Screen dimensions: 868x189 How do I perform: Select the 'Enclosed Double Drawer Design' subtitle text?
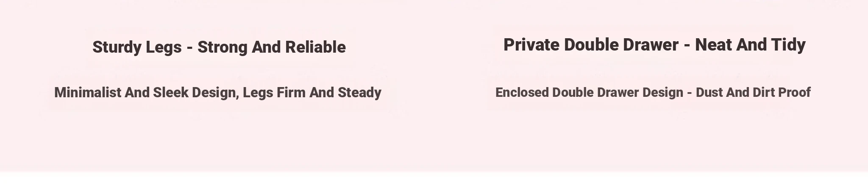589,93
